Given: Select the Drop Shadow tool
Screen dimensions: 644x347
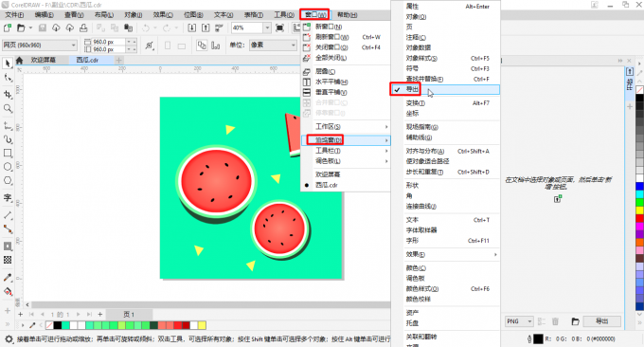Looking at the screenshot, I should point(8,247).
